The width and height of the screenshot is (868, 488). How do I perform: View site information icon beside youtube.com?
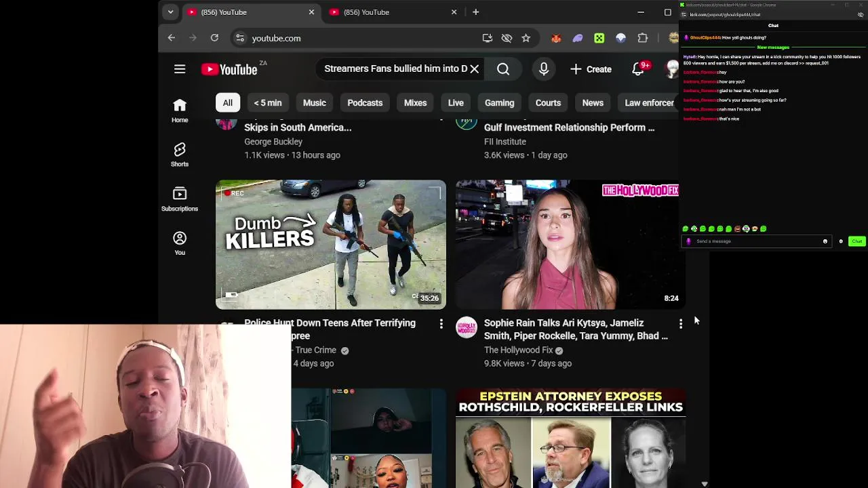pyautogui.click(x=240, y=38)
